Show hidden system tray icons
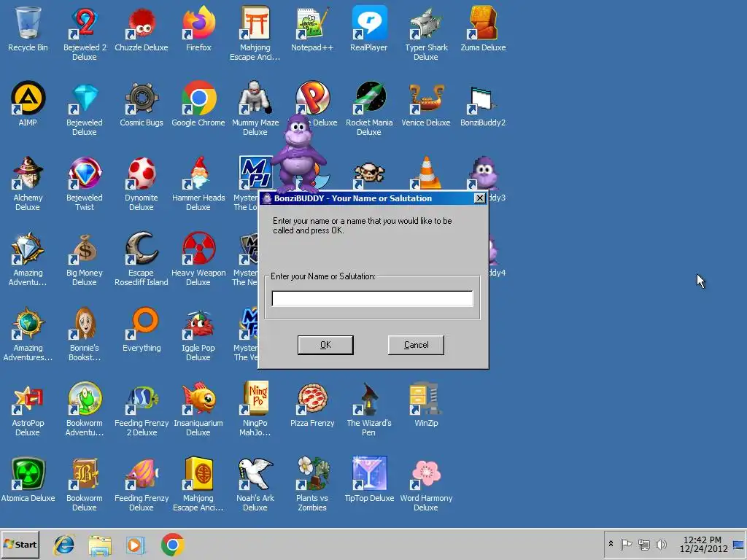 611,544
